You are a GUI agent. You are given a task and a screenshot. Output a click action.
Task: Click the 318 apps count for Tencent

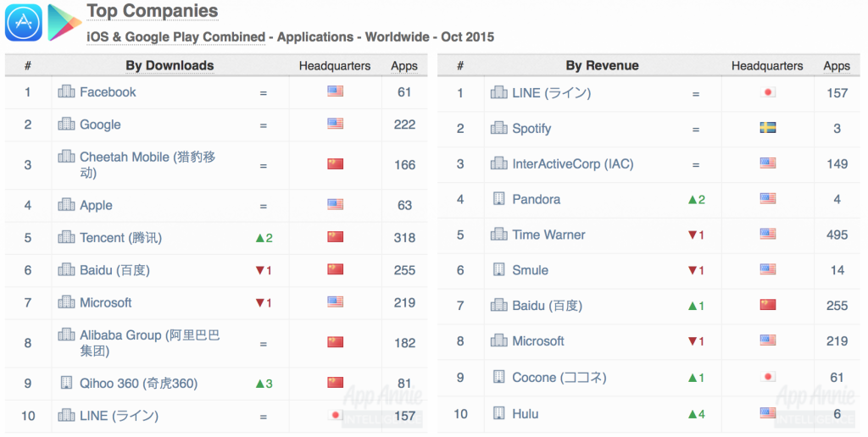(404, 238)
